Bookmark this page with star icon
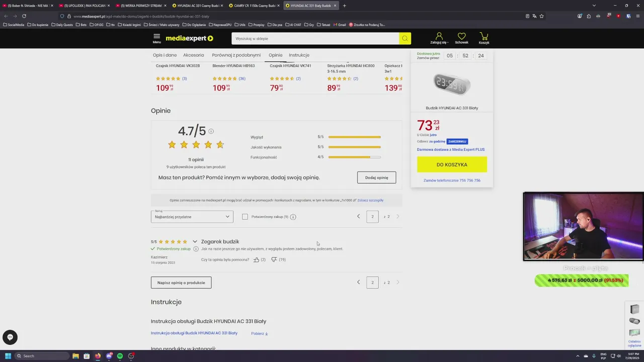 coord(541,16)
